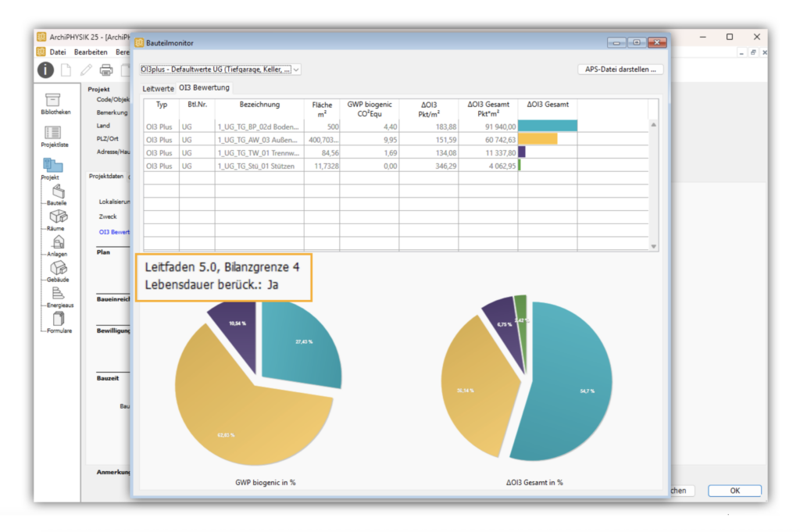Click the table scrollbar down arrow
800x532 pixels.
tap(654, 247)
